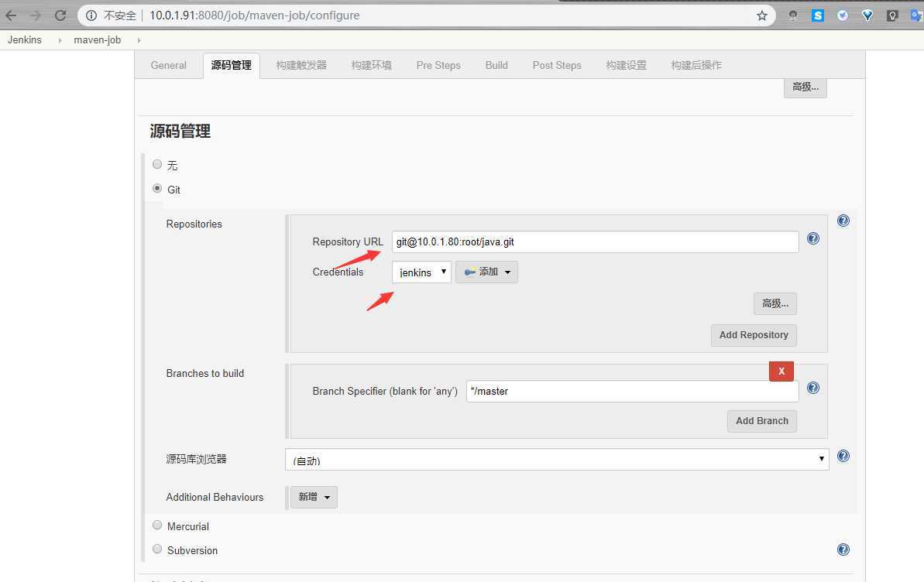
Task: Open help icon beside Subversion option
Action: 843,549
